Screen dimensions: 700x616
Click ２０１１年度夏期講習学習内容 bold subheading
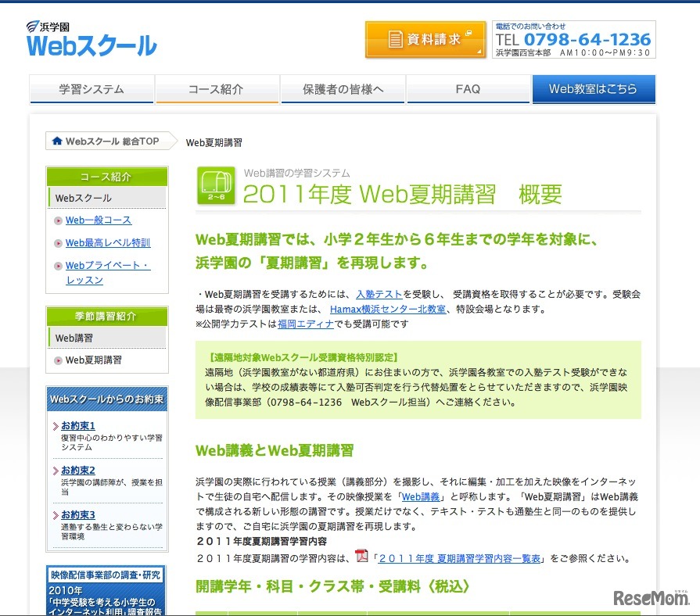(261, 541)
